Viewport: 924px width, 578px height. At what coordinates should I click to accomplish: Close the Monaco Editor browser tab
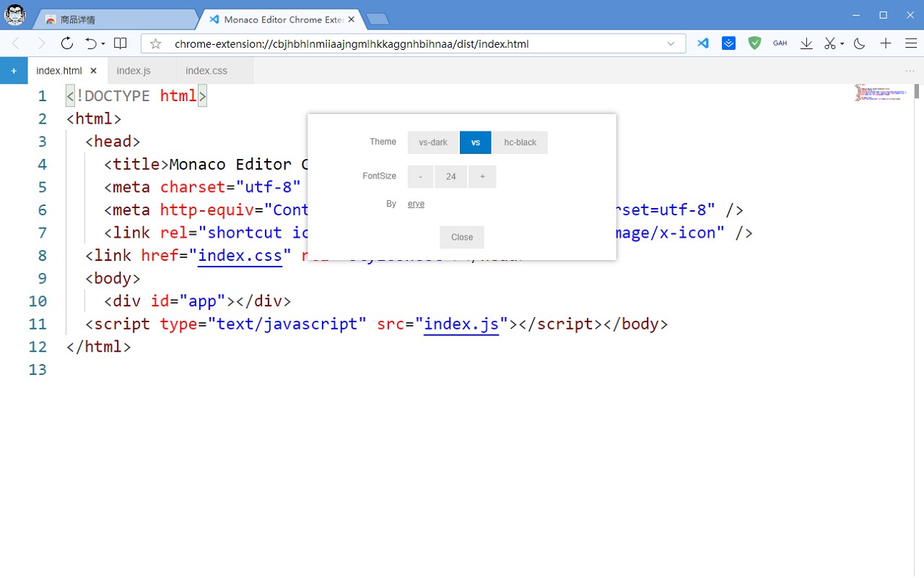352,20
